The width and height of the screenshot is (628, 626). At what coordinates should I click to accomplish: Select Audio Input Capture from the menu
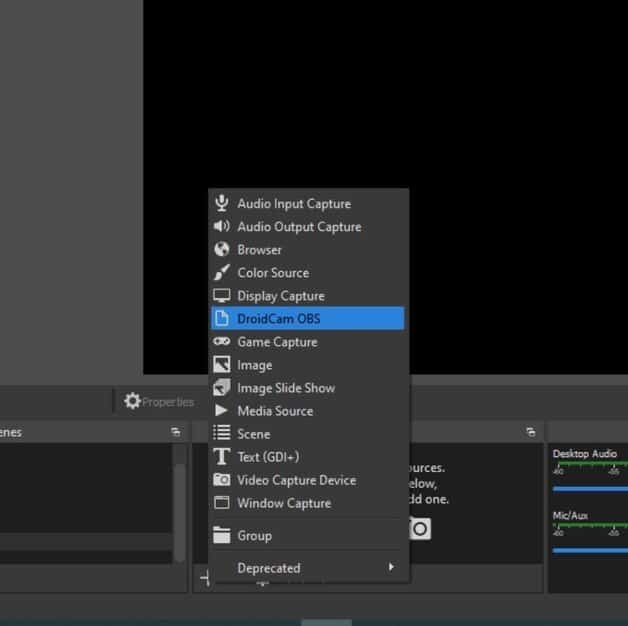(308, 203)
